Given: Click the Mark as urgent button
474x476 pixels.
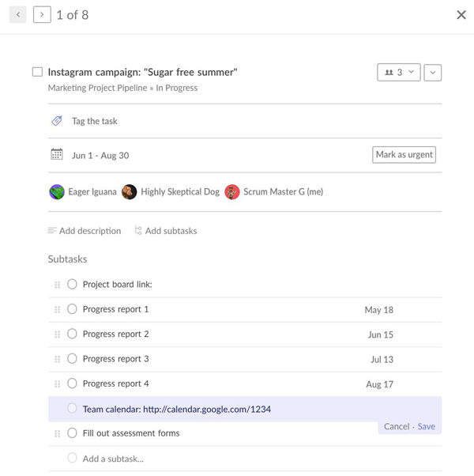Looking at the screenshot, I should 404,155.
